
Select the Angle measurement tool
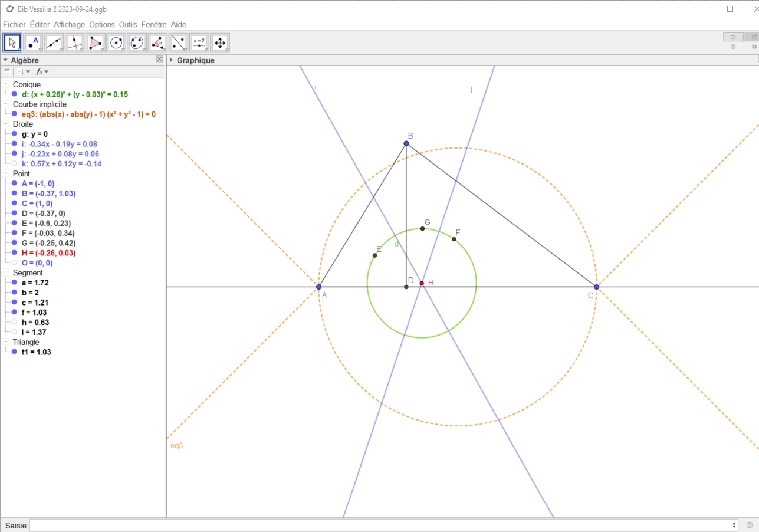pos(157,42)
